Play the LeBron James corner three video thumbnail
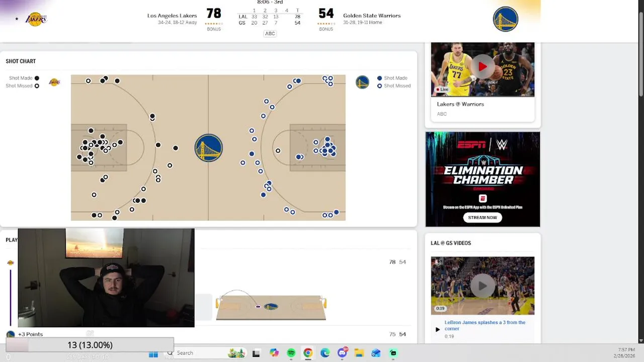 coord(482,286)
